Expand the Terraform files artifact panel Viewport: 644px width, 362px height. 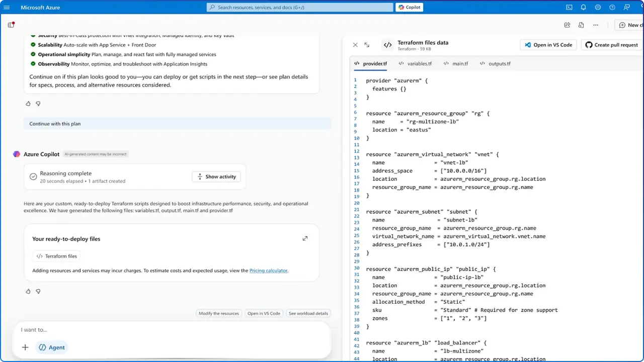[x=305, y=238]
